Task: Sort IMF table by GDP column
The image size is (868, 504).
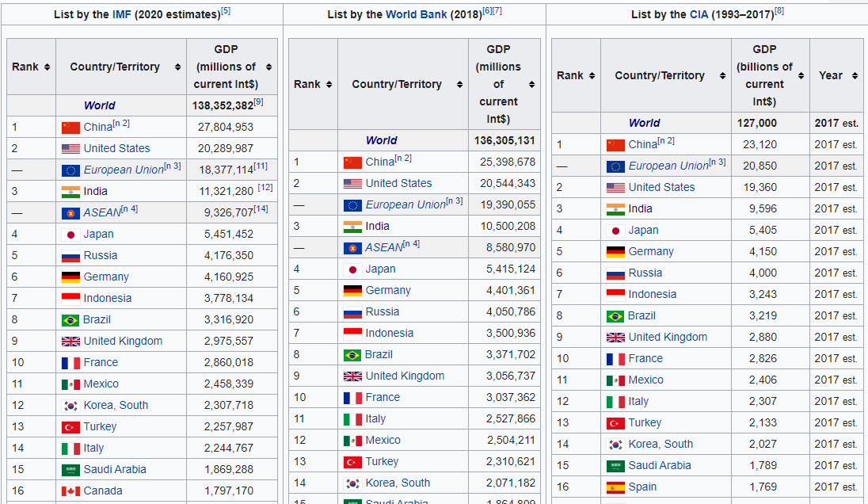Action: click(268, 67)
